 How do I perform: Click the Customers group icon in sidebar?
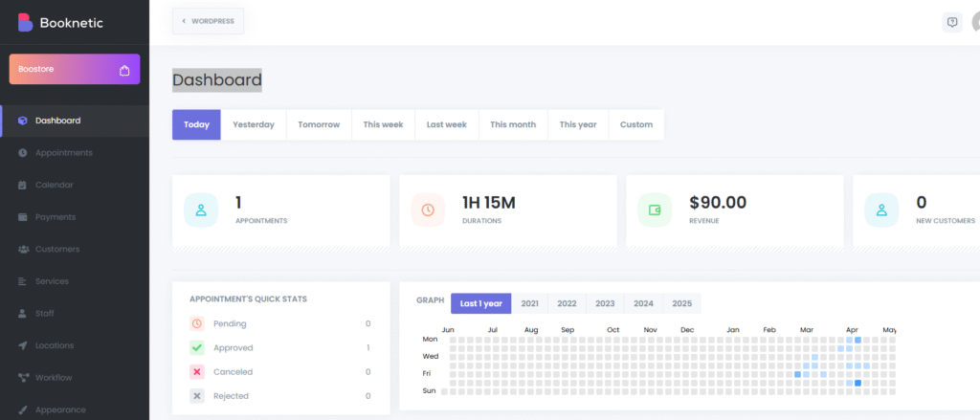pyautogui.click(x=22, y=250)
